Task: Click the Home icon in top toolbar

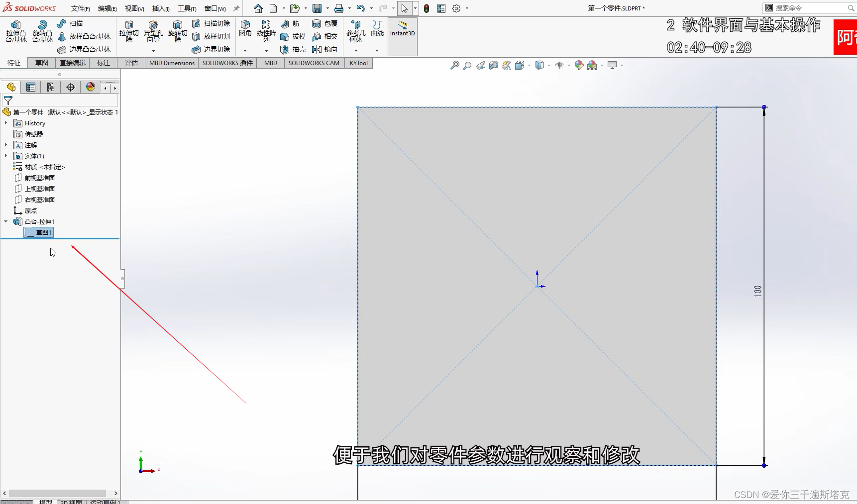Action: pyautogui.click(x=258, y=8)
